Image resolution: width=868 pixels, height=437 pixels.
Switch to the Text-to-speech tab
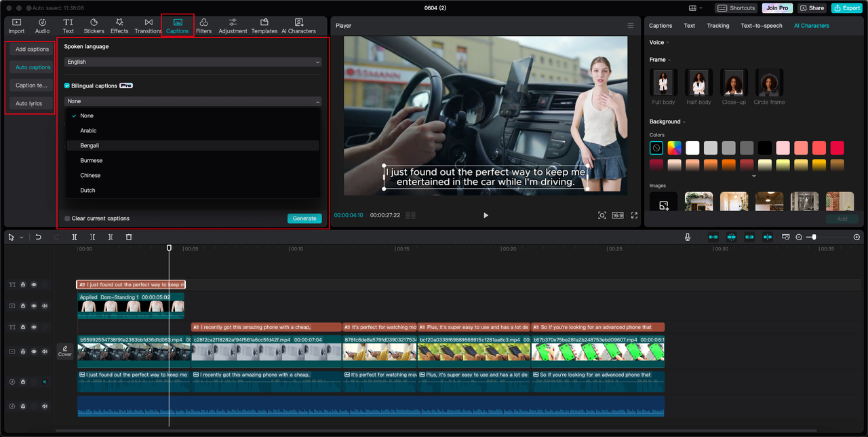[761, 26]
